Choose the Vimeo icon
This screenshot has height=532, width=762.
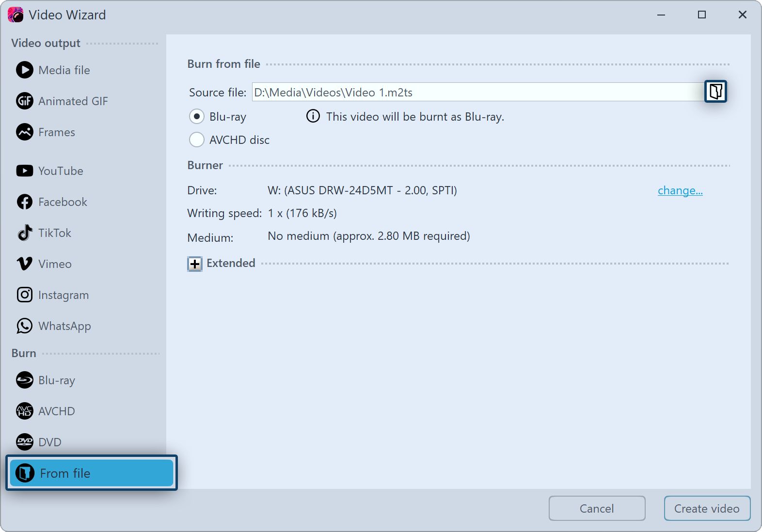coord(25,264)
